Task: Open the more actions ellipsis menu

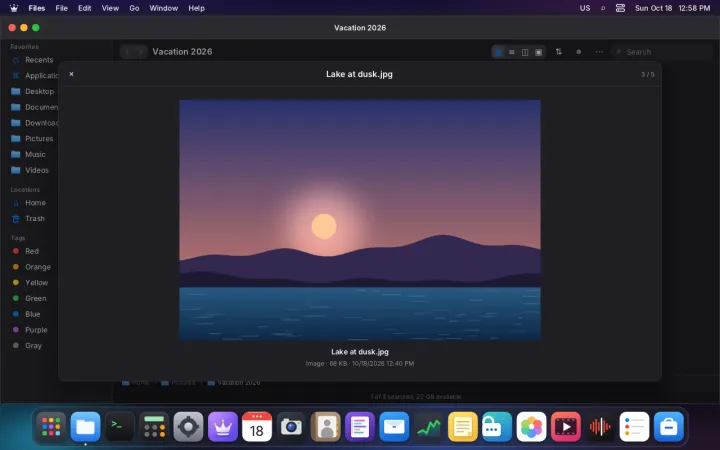Action: [x=599, y=52]
